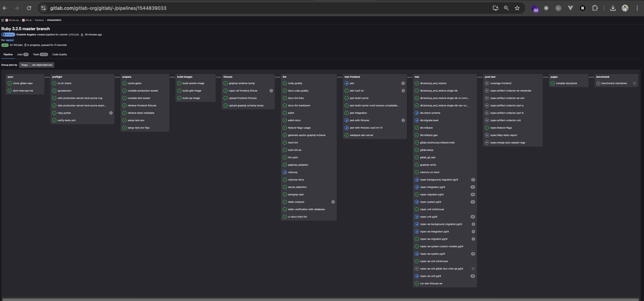This screenshot has width=644, height=301.
Task: Click the running icon beside jest job
Action: [x=347, y=83]
